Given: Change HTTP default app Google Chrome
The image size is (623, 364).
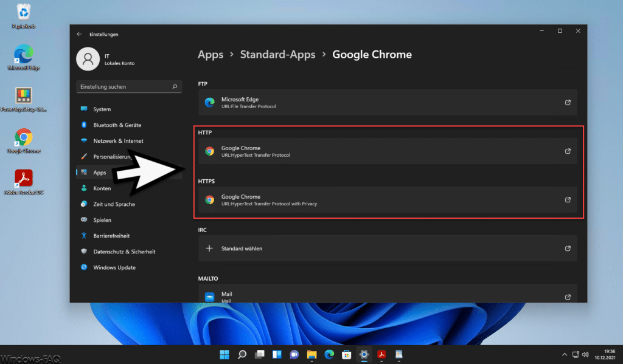Looking at the screenshot, I should (388, 151).
